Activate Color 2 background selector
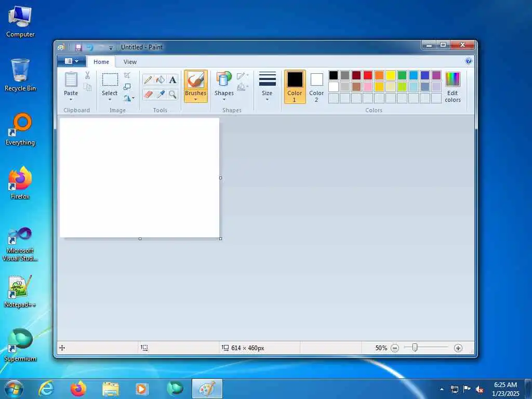The width and height of the screenshot is (532, 399). pos(316,87)
